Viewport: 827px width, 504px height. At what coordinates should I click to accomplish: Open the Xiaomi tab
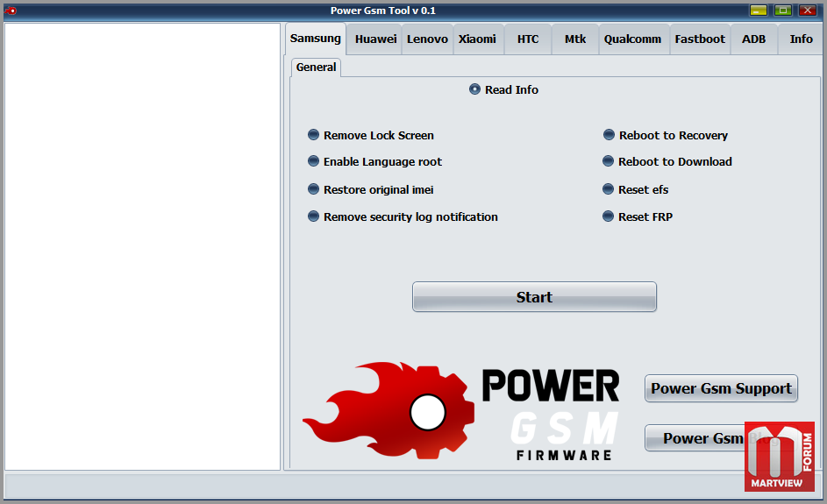(x=477, y=39)
